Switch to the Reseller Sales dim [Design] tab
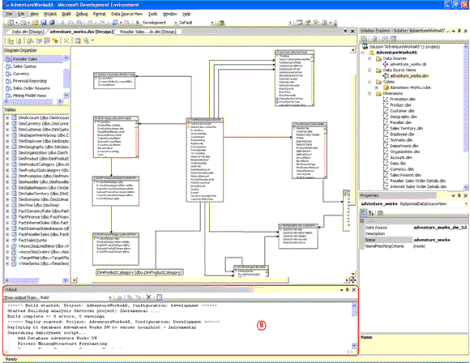470x363 pixels. 148,32
